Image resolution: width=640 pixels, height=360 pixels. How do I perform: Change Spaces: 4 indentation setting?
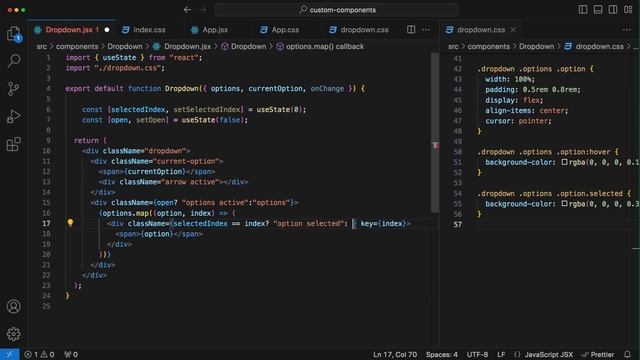(442, 354)
